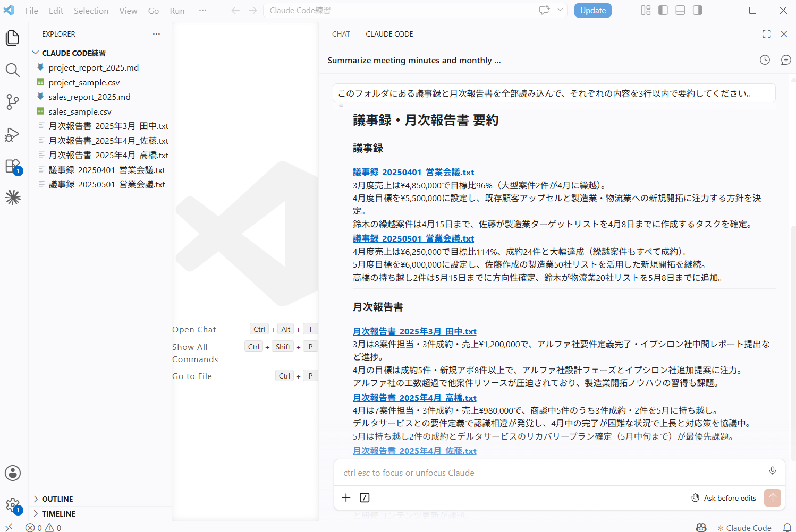This screenshot has height=532, width=796.
Task: Open the overflow menu ellipsis in menu bar
Action: (x=202, y=11)
